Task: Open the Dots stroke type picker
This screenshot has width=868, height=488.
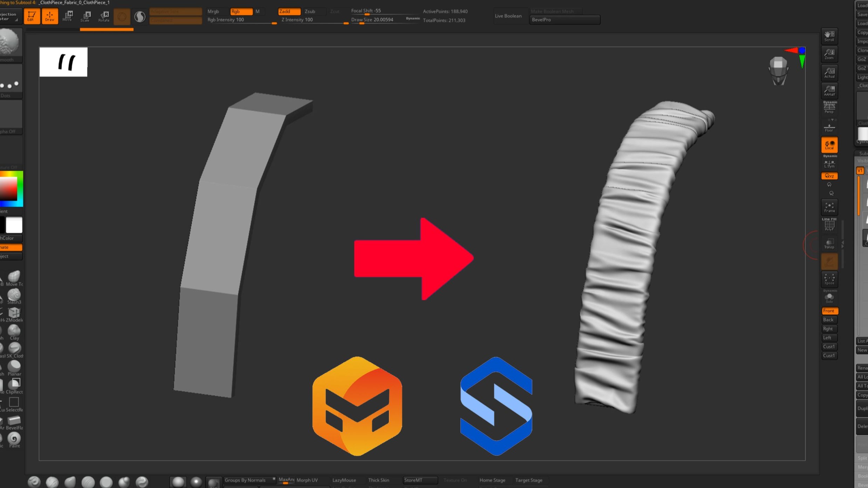Action: coord(11,81)
